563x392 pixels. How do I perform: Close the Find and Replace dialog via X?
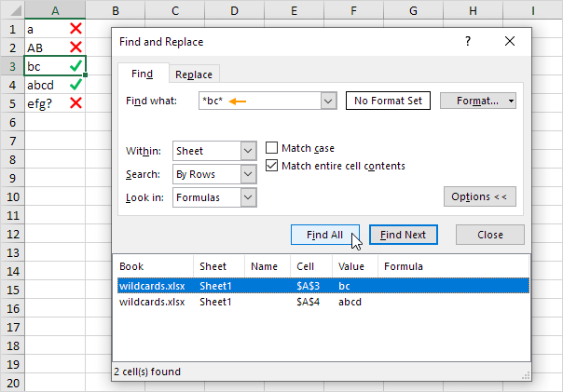(509, 42)
